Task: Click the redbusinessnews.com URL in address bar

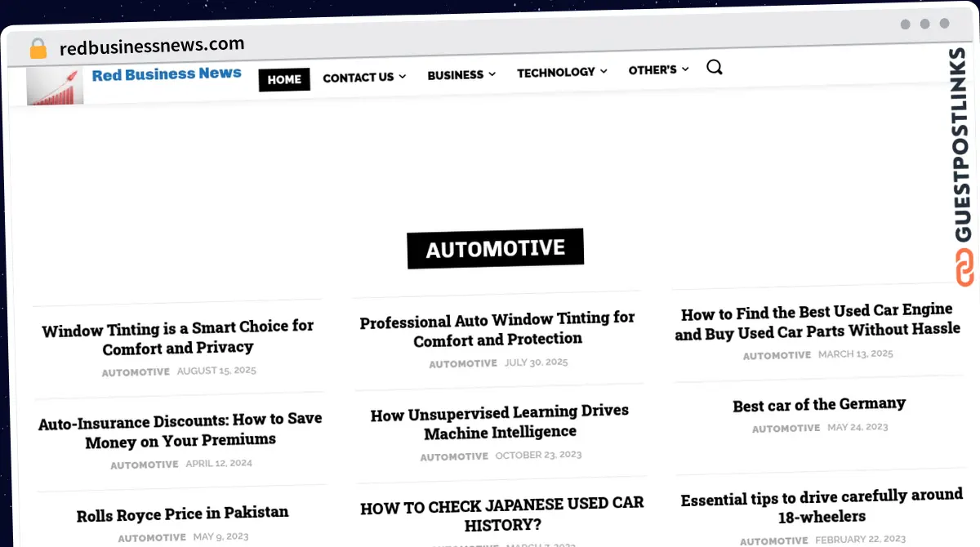Action: pos(152,46)
